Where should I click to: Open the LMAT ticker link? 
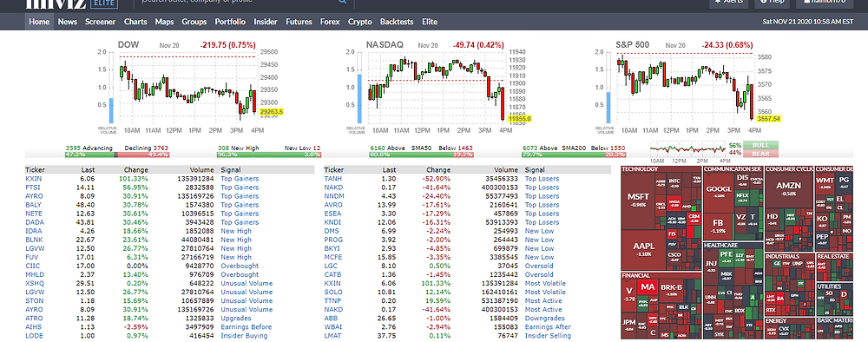point(332,336)
